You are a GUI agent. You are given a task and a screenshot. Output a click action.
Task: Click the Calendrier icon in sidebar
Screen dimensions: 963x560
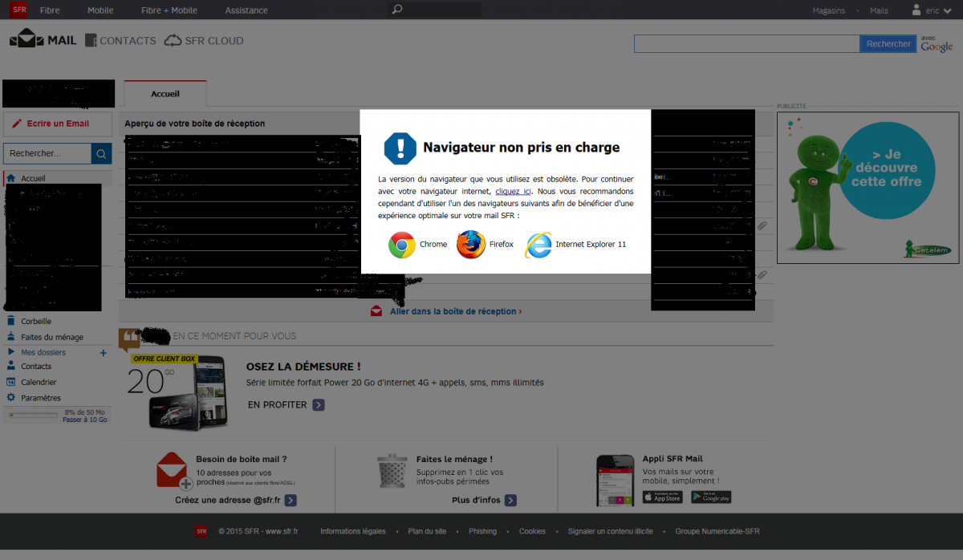[x=11, y=382]
